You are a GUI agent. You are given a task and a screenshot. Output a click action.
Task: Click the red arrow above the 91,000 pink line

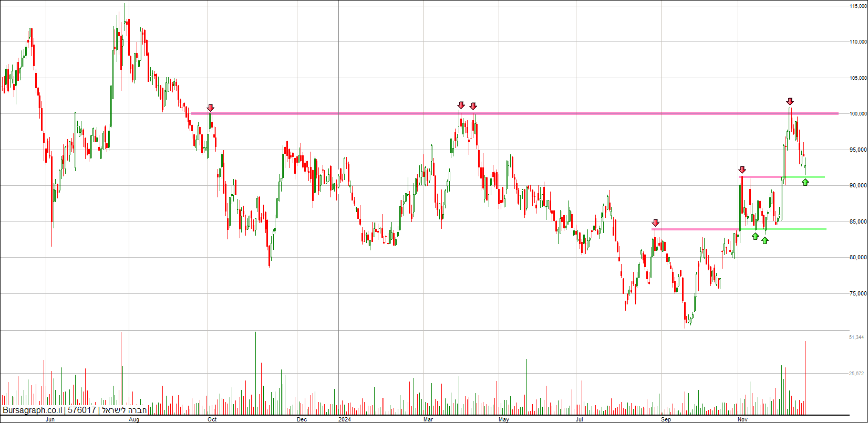coord(742,170)
